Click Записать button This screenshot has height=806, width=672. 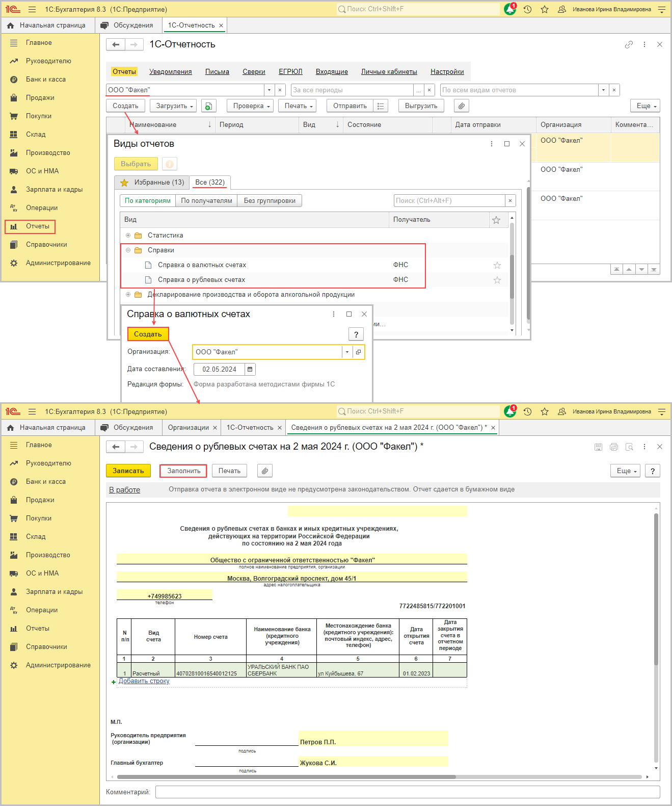click(128, 471)
